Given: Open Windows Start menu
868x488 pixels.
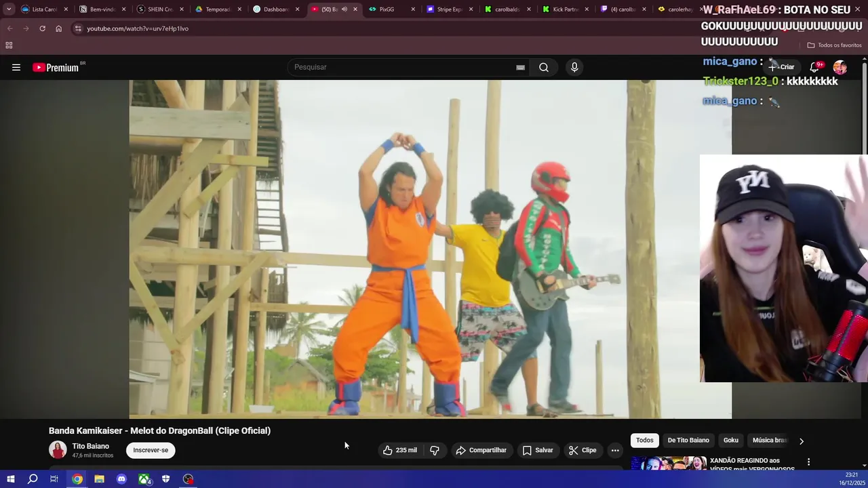Looking at the screenshot, I should [10, 479].
